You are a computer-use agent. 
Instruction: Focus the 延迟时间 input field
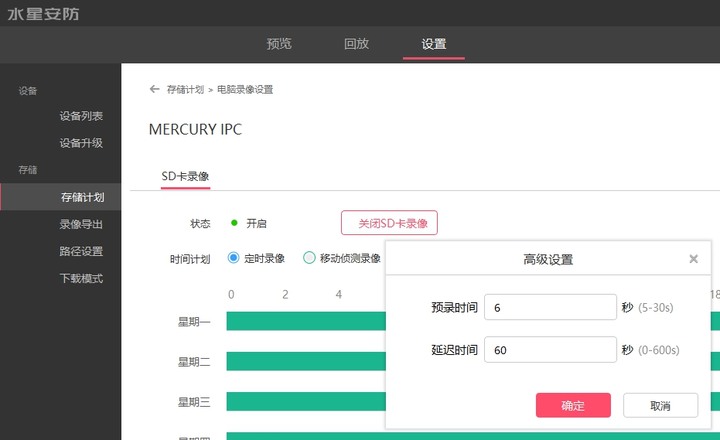pos(550,350)
